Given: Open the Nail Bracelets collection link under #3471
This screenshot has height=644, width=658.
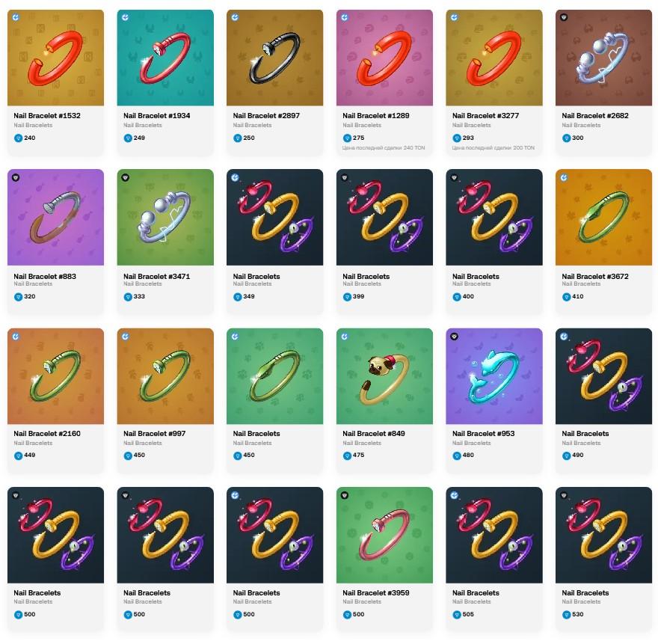Looking at the screenshot, I should pos(142,283).
